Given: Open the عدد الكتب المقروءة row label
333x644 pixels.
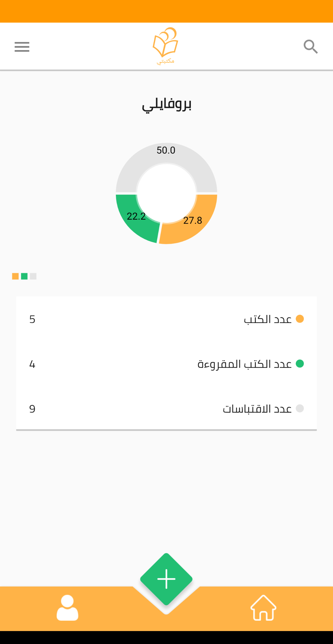Looking at the screenshot, I should click(245, 364).
